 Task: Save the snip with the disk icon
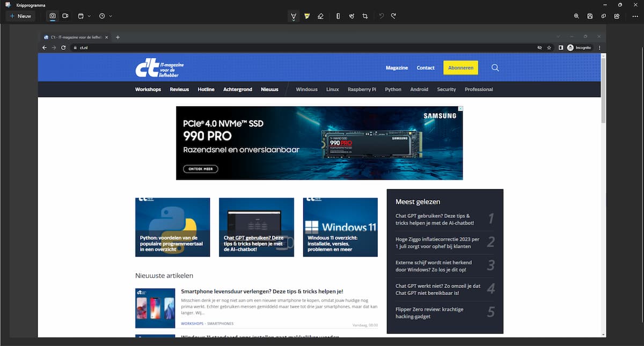click(590, 16)
